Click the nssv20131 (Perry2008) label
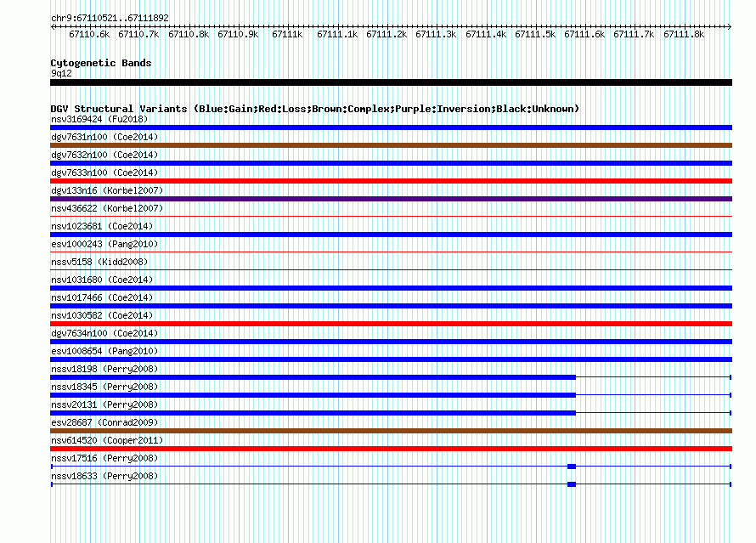The height and width of the screenshot is (543, 756). [x=104, y=404]
